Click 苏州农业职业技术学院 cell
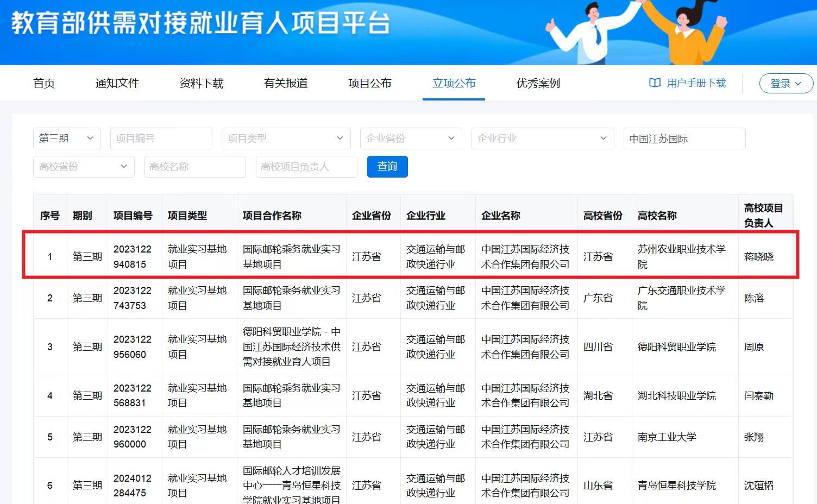The height and width of the screenshot is (504, 817). pyautogui.click(x=682, y=257)
